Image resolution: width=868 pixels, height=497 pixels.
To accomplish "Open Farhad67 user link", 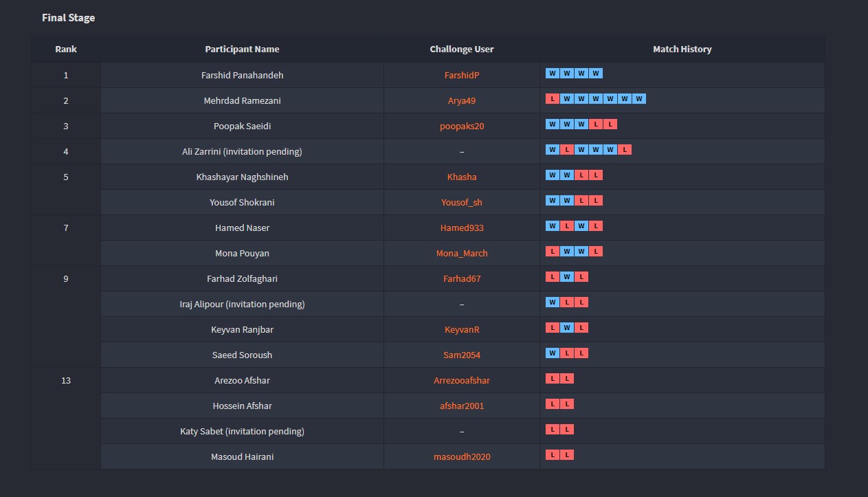I will click(461, 278).
